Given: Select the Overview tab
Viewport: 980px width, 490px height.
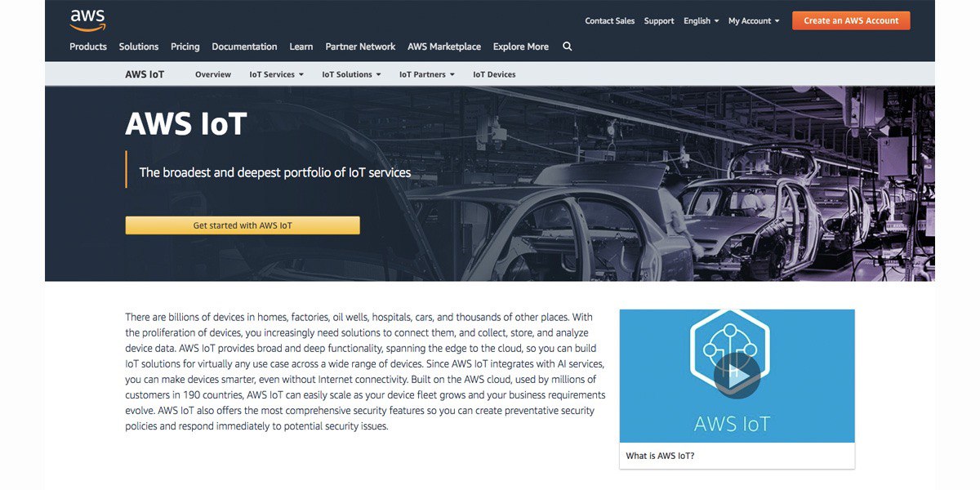Looking at the screenshot, I should tap(213, 74).
